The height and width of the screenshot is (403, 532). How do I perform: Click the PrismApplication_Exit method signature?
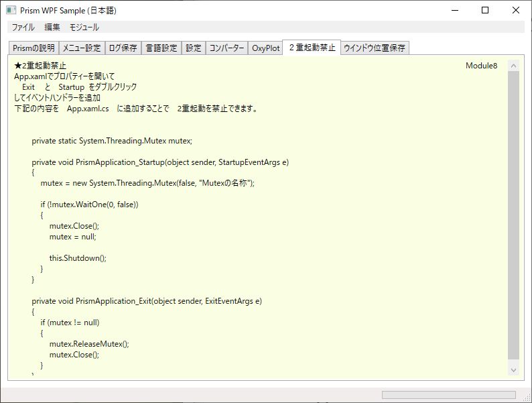[x=147, y=301]
